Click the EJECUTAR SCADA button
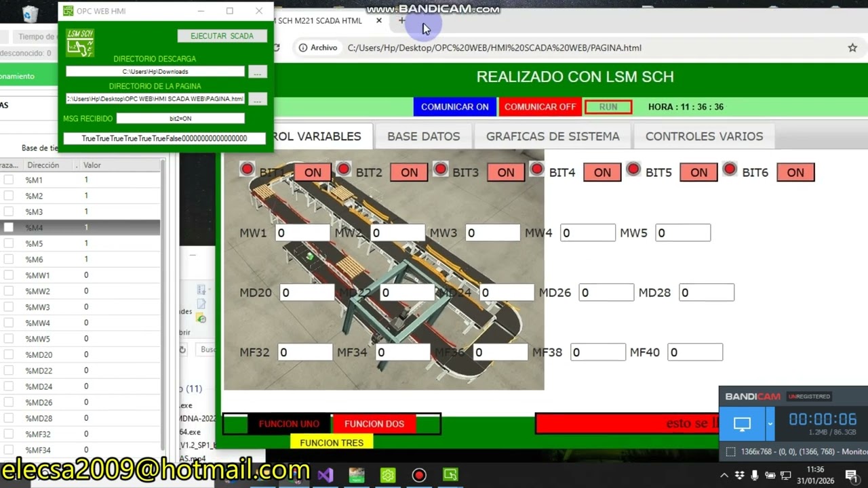The height and width of the screenshot is (488, 868). click(x=222, y=36)
